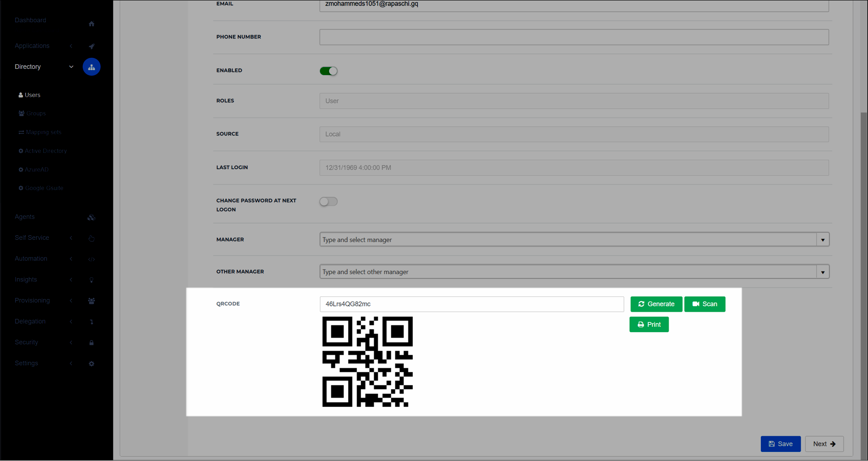The width and height of the screenshot is (868, 461).
Task: Open the Dashboard home icon
Action: pyautogui.click(x=91, y=24)
